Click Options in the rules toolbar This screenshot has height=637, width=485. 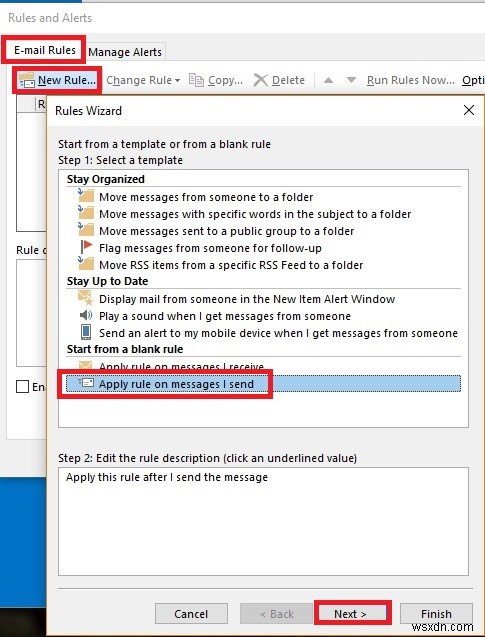point(473,80)
